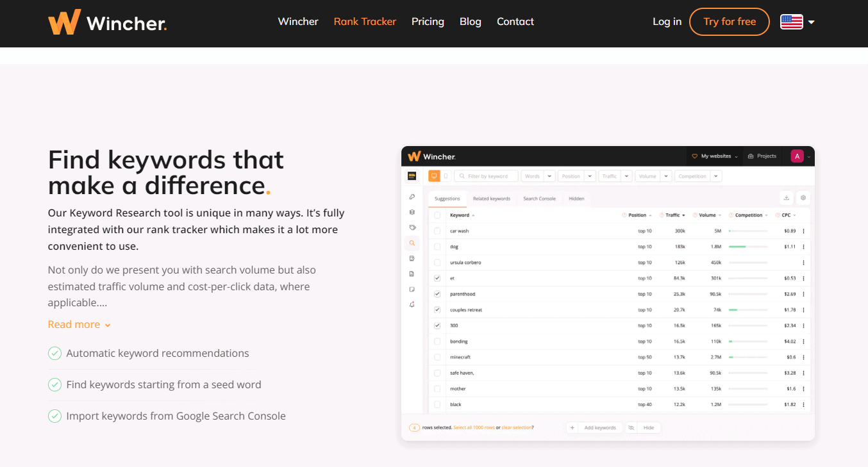Click the help icon beside Competition header
Screen dimensions: 868x467
731,215
